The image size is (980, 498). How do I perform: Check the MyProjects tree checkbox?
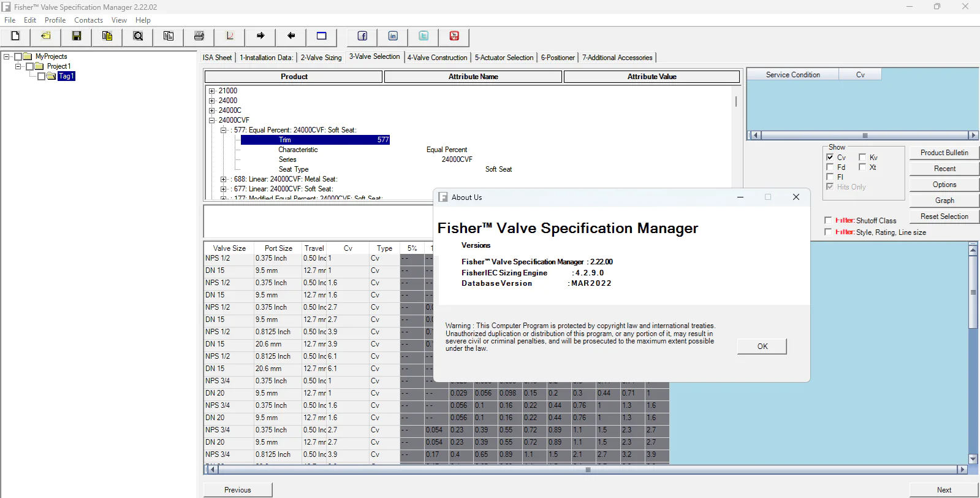coord(18,56)
